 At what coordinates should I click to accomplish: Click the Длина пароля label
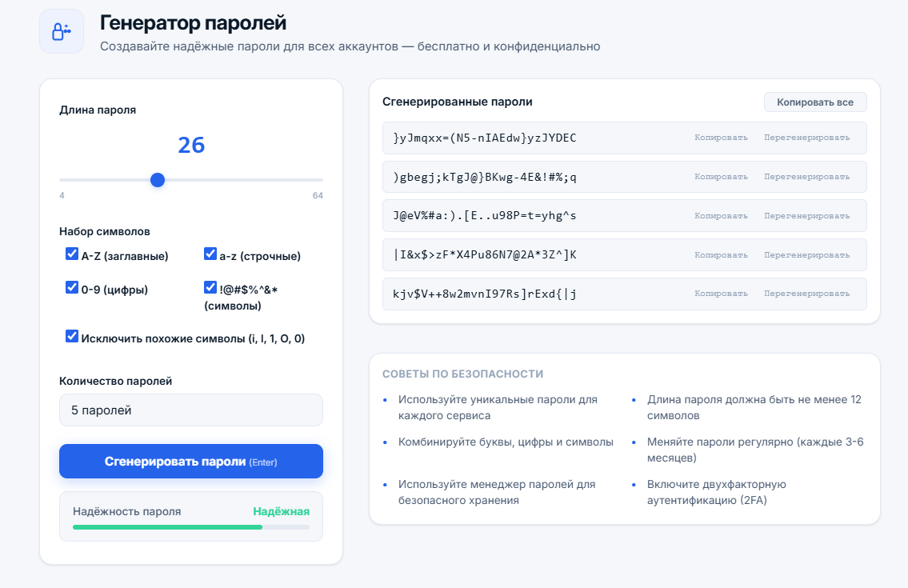pyautogui.click(x=98, y=110)
